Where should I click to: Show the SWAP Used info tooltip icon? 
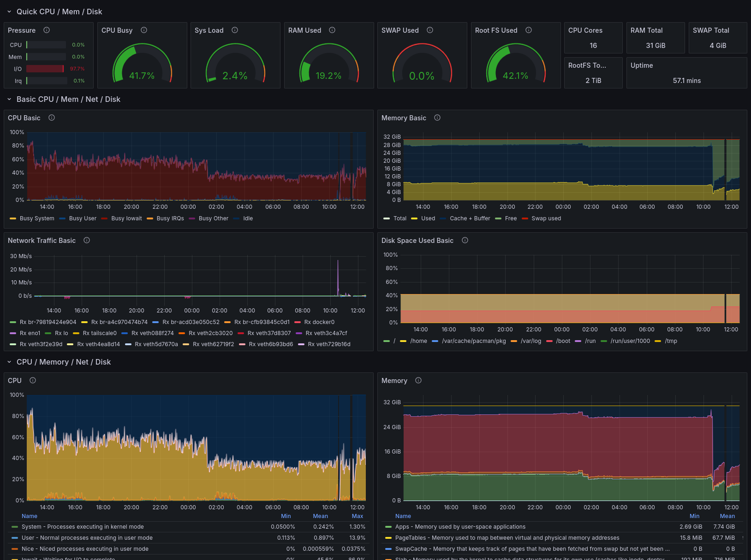coord(430,30)
